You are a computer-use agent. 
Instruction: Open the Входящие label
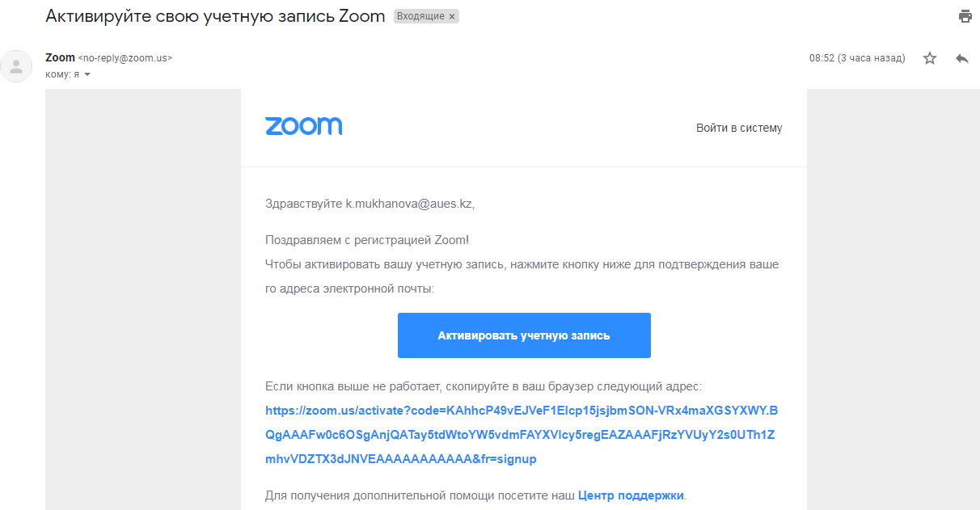tap(420, 17)
